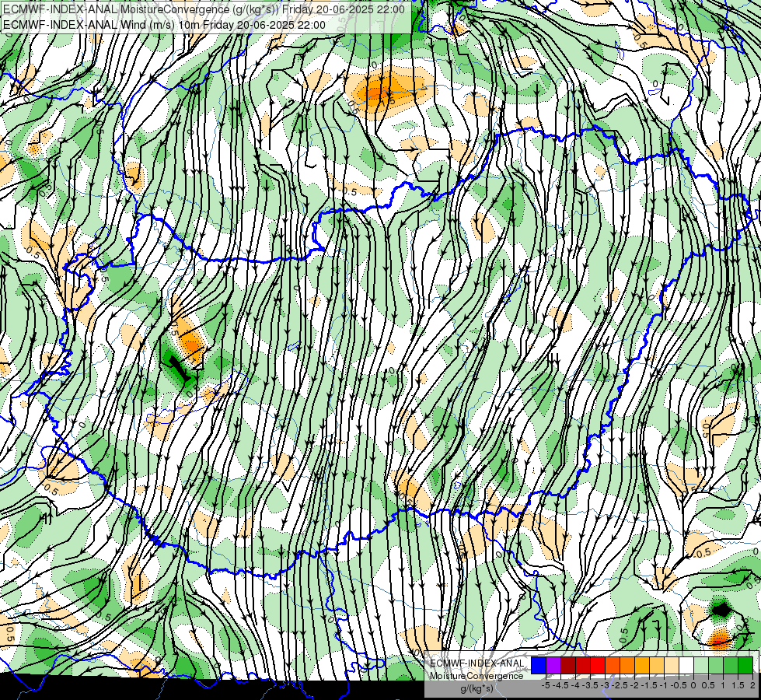
Task: Select the white legend swatch above 0
Action: coord(686,665)
